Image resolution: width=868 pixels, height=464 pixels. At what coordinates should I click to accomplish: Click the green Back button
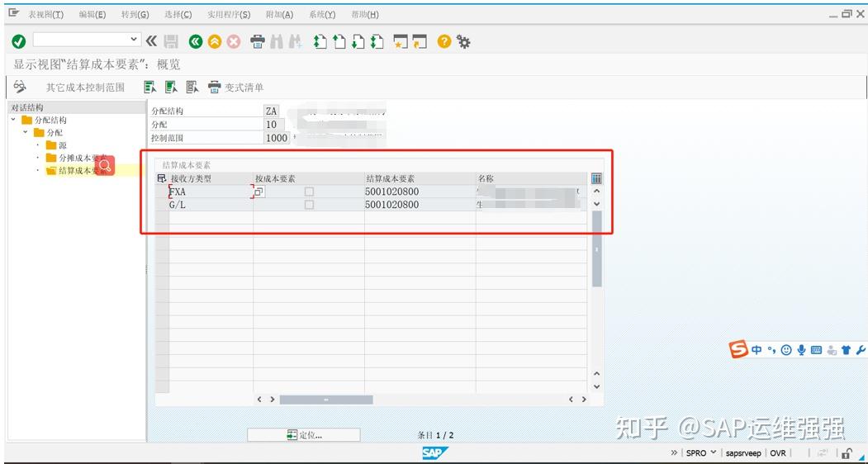196,41
